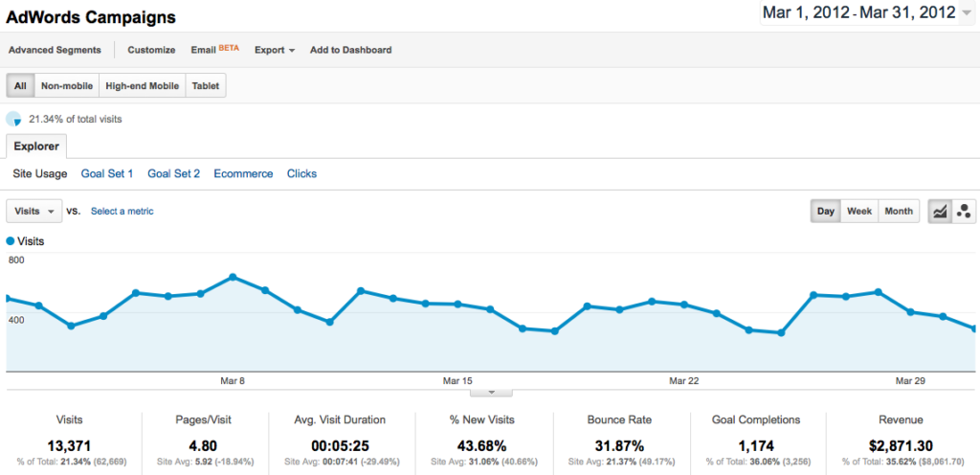Switch to Goal Set 1 view
The height and width of the screenshot is (475, 980).
click(107, 173)
